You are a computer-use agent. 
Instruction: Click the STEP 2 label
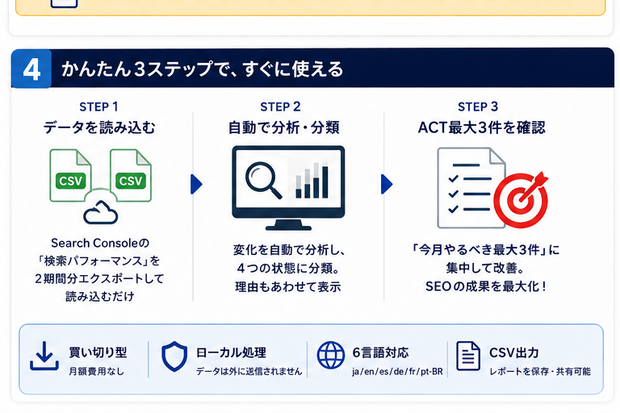(280, 107)
